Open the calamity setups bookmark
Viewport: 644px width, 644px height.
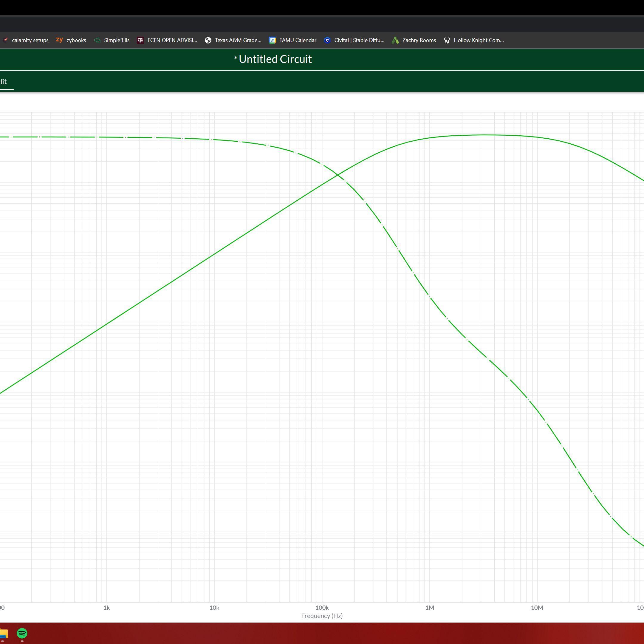pos(26,40)
